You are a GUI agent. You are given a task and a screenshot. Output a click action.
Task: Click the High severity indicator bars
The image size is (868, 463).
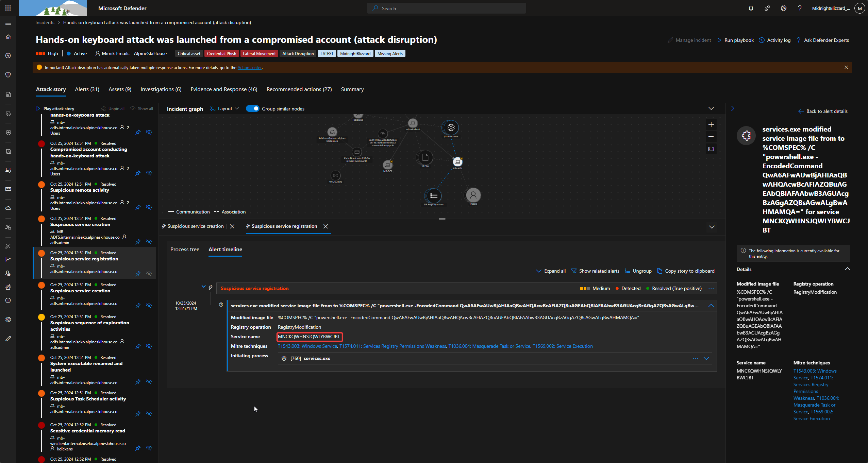40,53
